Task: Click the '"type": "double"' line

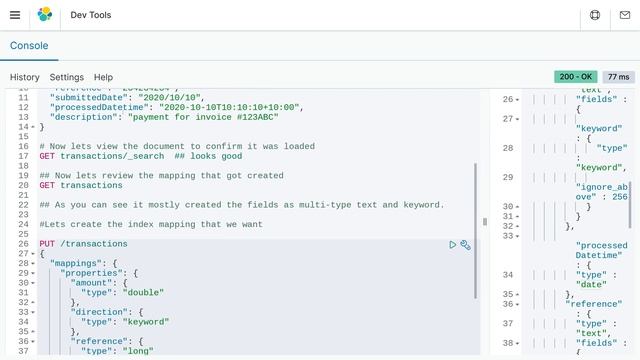Action: click(x=122, y=293)
